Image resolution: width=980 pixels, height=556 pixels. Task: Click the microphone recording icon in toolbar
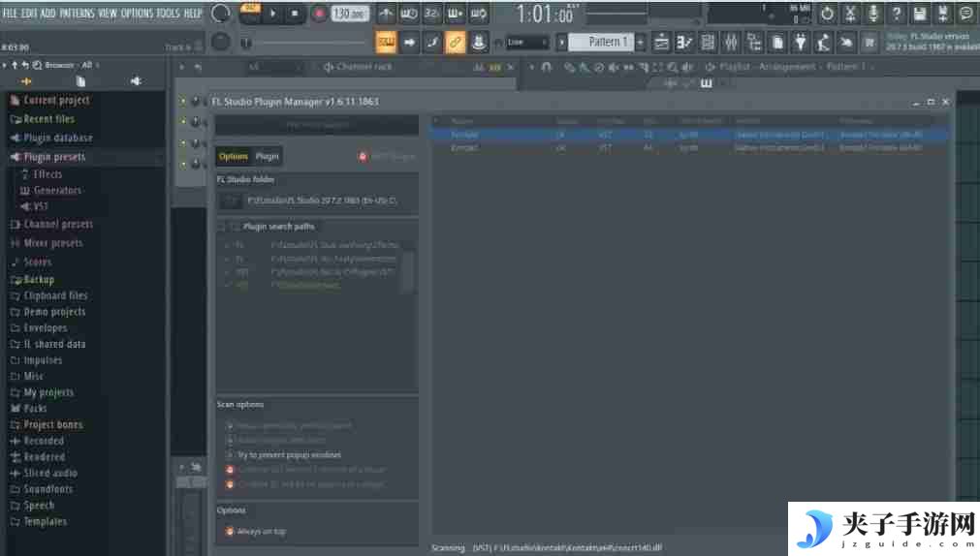873,14
